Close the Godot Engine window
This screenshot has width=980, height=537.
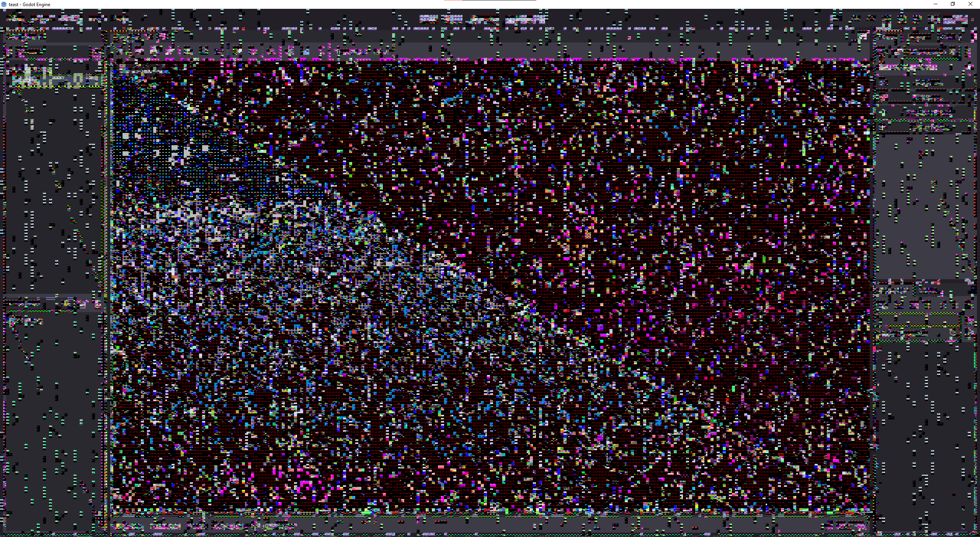(x=971, y=4)
